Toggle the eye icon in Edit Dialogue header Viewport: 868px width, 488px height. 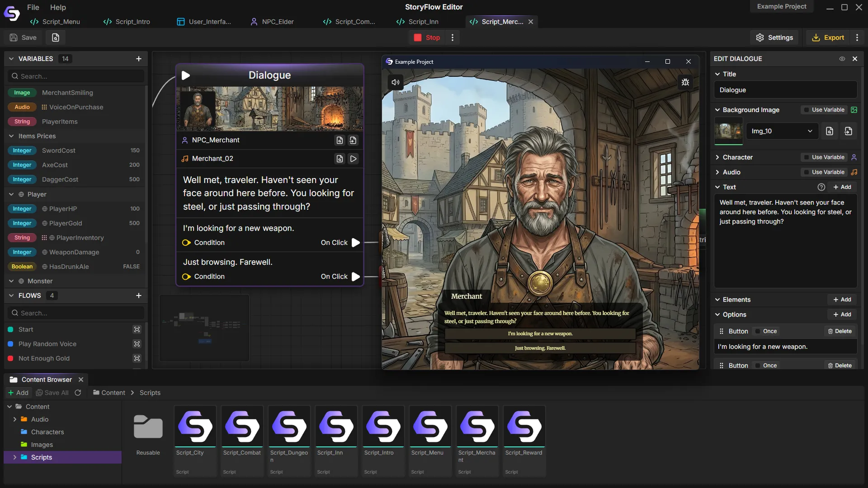pyautogui.click(x=842, y=59)
